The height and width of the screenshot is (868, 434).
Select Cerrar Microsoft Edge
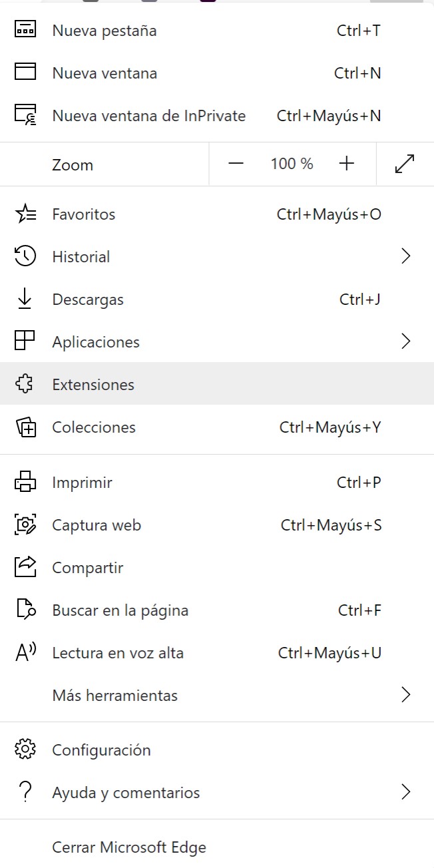tap(217, 847)
